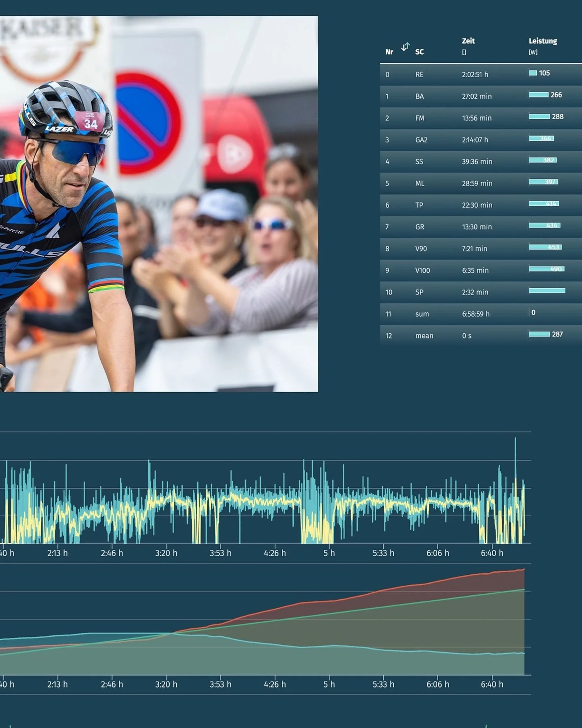Click the power bar labeled 382

543,160
